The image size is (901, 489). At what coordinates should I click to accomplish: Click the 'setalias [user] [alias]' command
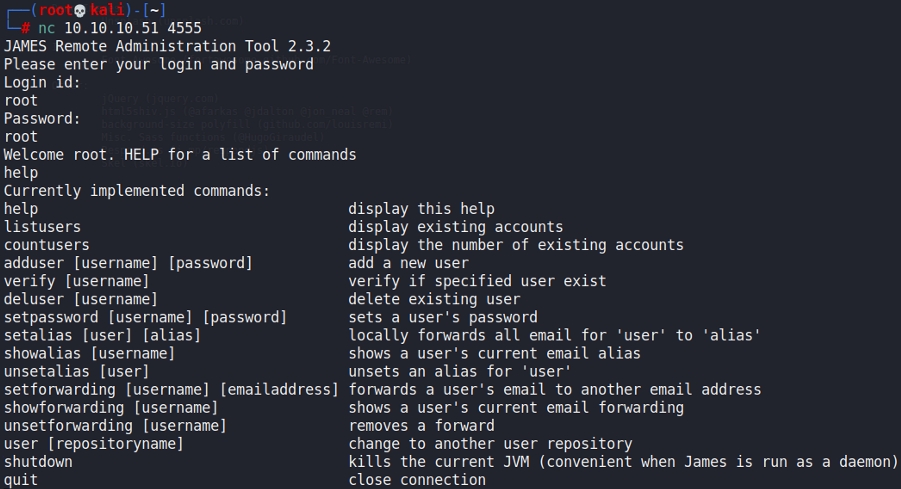click(102, 335)
